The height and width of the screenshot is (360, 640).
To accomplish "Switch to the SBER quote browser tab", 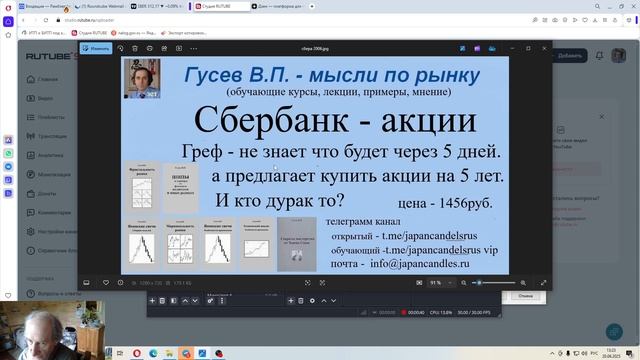I will click(156, 6).
